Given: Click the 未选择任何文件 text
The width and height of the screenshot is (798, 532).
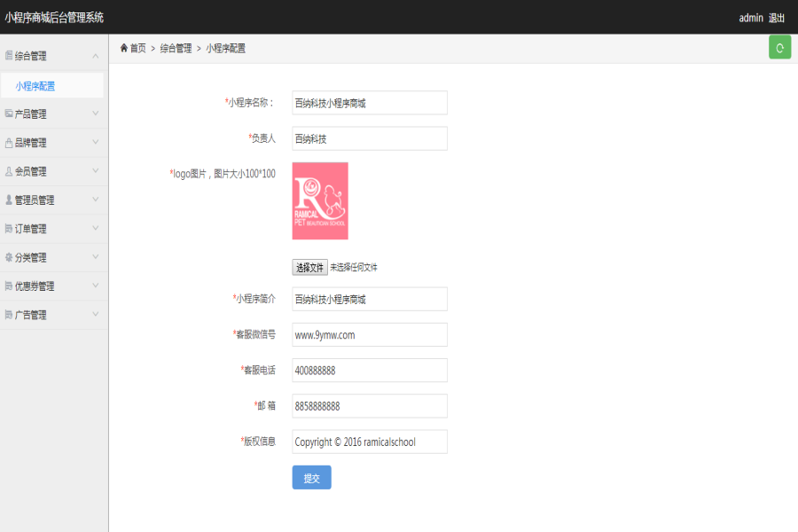Looking at the screenshot, I should click(354, 267).
